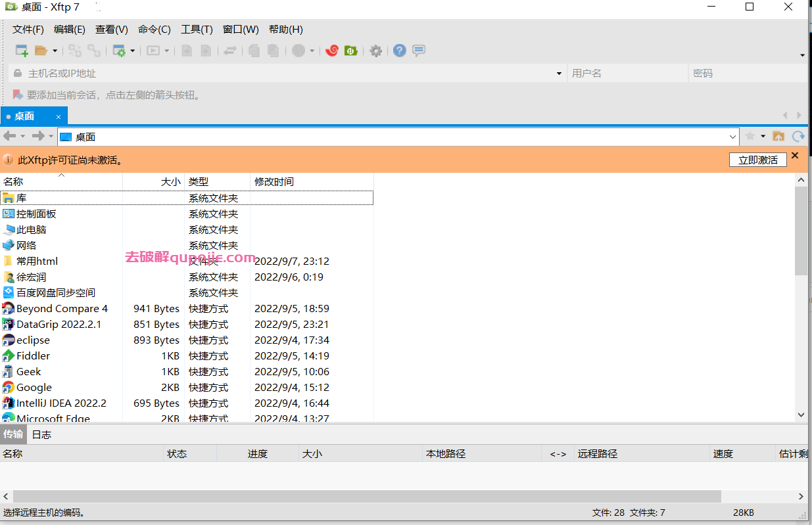The image size is (812, 525).
Task: Open the 文件(F) menu
Action: [28, 30]
